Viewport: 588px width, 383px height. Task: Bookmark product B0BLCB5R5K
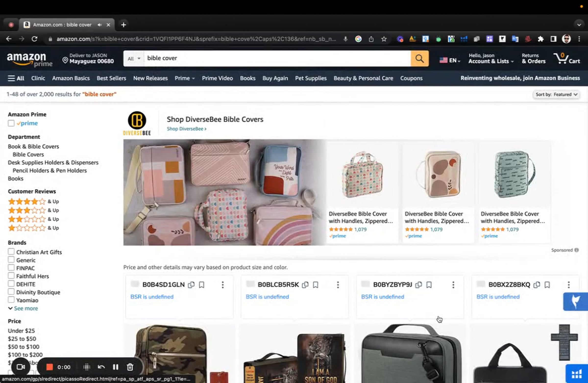point(316,285)
